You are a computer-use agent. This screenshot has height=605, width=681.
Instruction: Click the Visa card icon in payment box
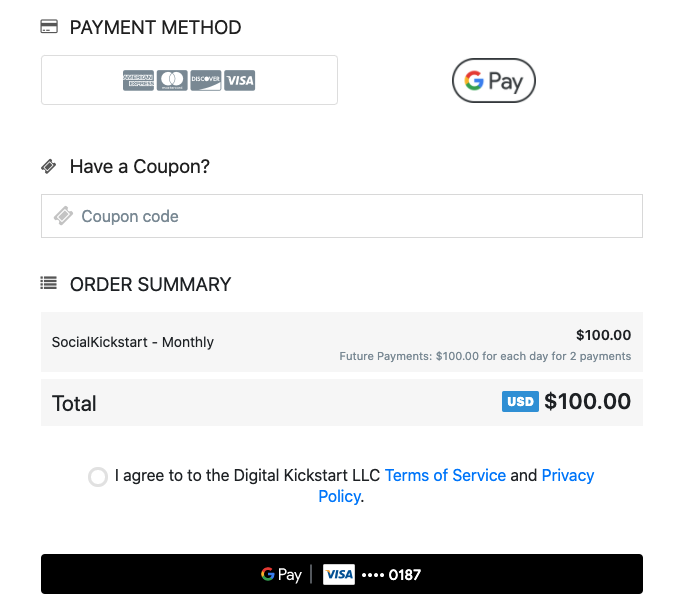point(240,80)
